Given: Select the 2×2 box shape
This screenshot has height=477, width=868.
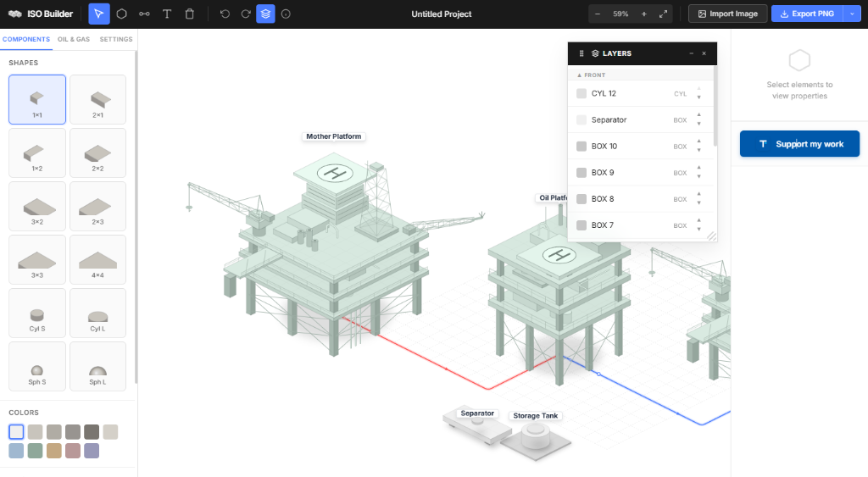Looking at the screenshot, I should pyautogui.click(x=98, y=153).
